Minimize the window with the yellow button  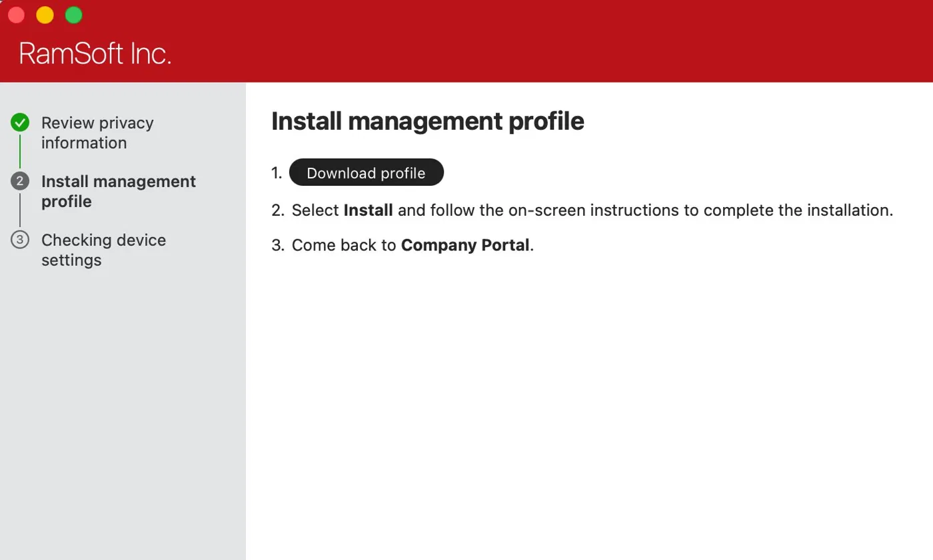45,15
